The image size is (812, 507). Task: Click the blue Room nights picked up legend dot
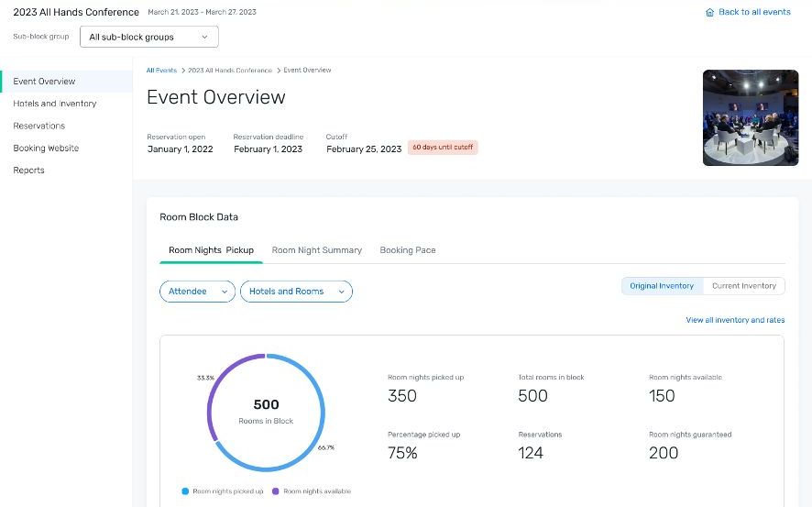[x=185, y=491]
